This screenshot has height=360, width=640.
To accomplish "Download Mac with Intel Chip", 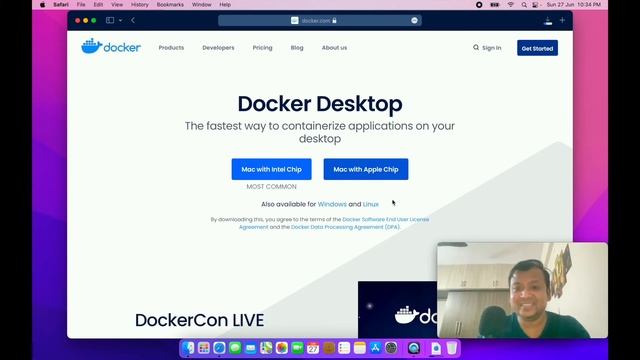I will (x=271, y=169).
